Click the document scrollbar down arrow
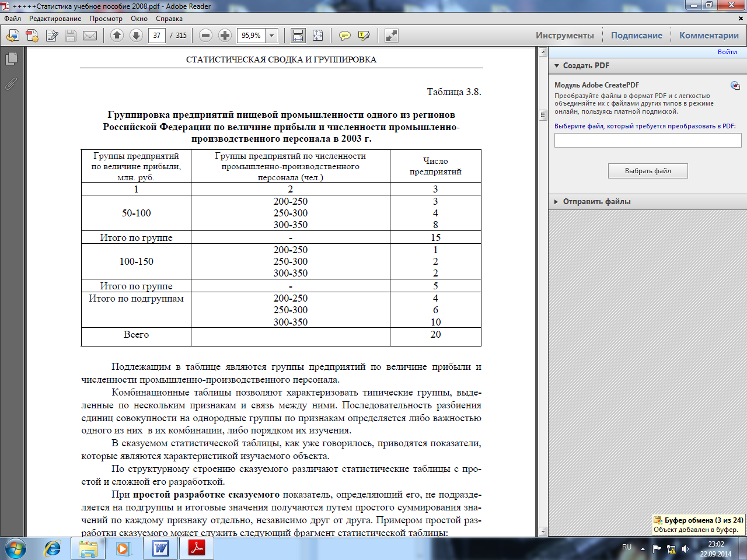The image size is (747, 560). (x=543, y=531)
